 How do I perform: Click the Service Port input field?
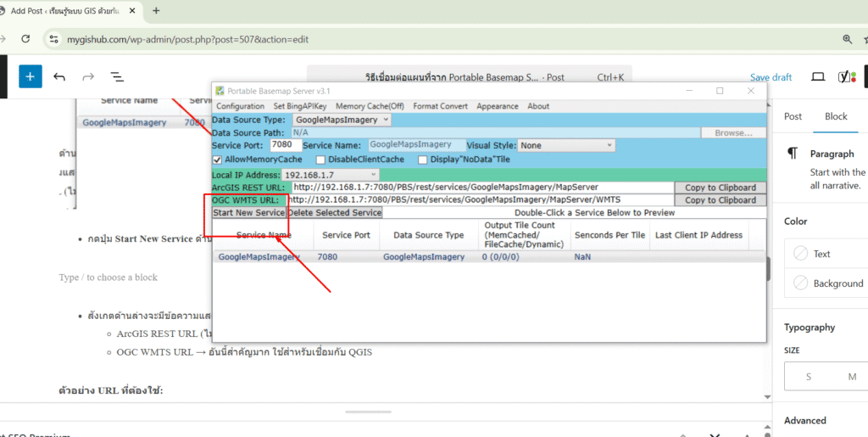pos(287,145)
